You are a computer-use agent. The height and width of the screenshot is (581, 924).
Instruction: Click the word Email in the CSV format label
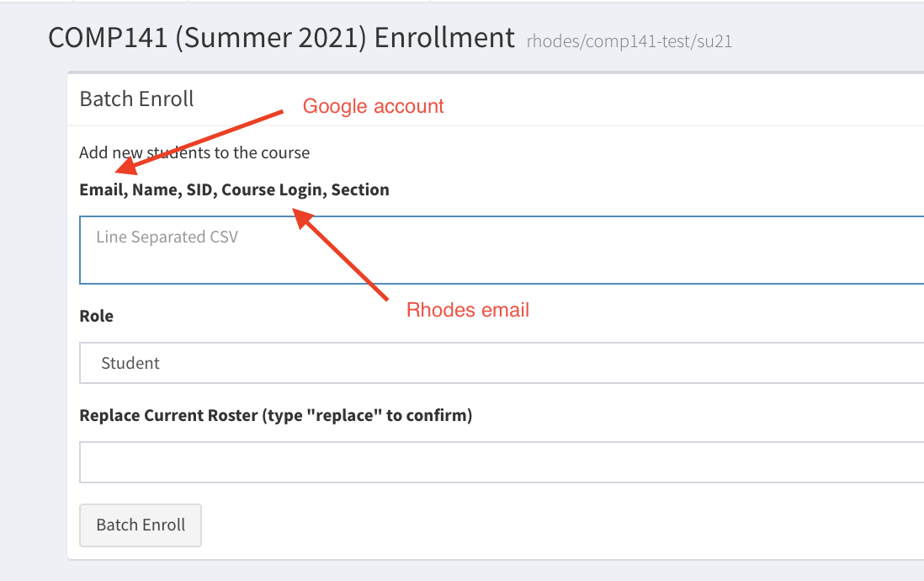pyautogui.click(x=102, y=189)
